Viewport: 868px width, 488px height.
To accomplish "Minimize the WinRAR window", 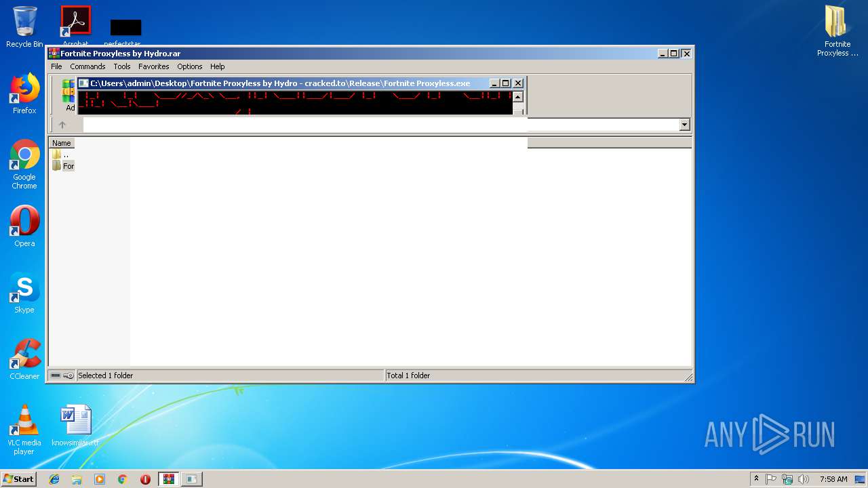I will [662, 54].
